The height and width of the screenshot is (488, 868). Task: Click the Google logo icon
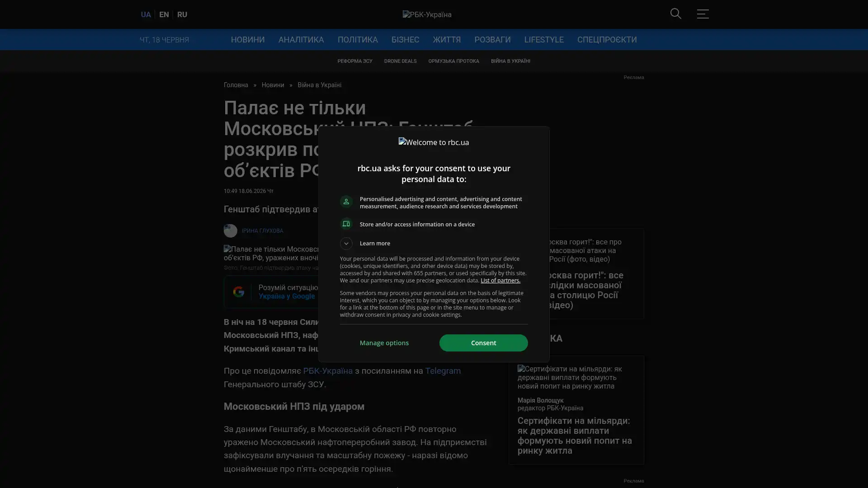point(239,292)
